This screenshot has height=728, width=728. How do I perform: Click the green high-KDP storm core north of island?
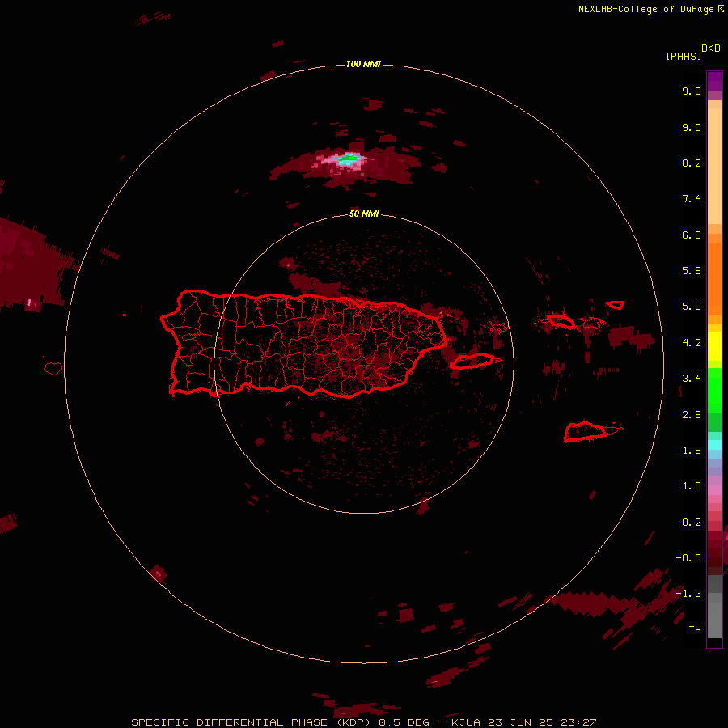click(x=348, y=159)
